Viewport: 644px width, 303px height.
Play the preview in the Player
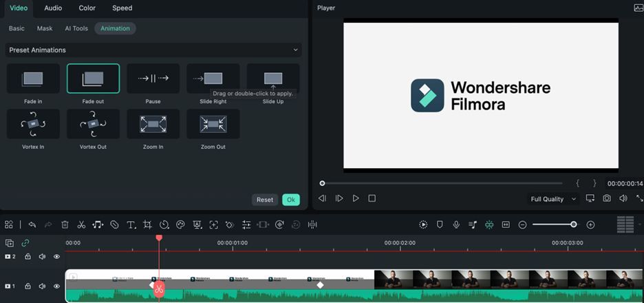tap(356, 198)
